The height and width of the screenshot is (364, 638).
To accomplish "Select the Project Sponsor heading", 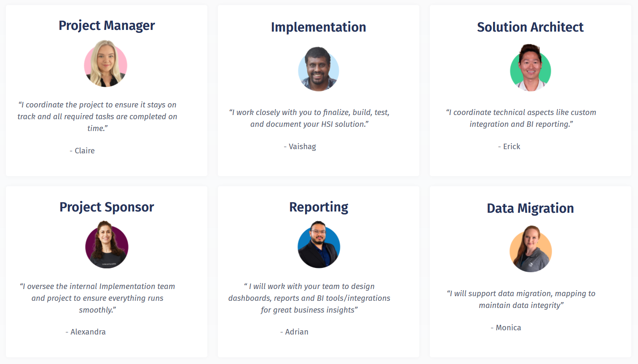I will 107,207.
